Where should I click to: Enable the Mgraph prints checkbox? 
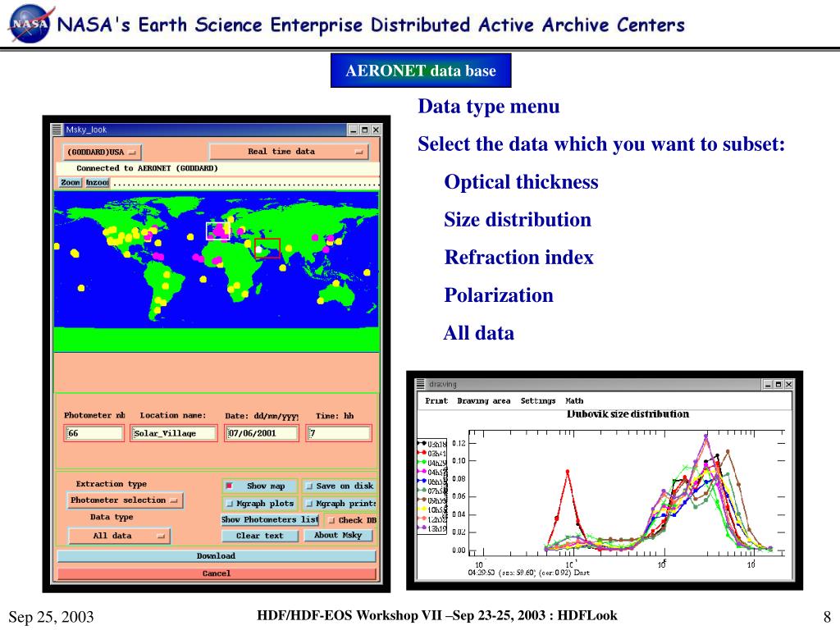[x=309, y=504]
